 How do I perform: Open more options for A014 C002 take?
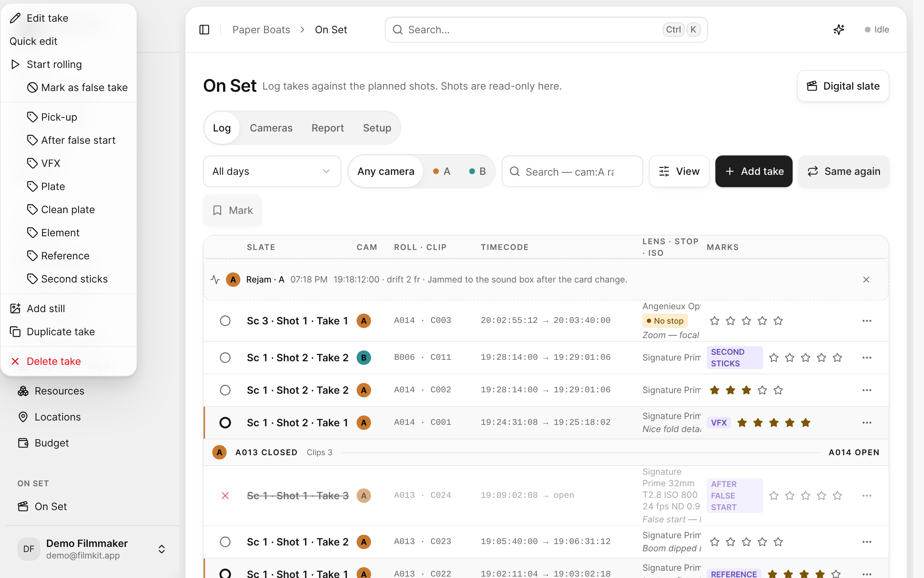click(866, 390)
